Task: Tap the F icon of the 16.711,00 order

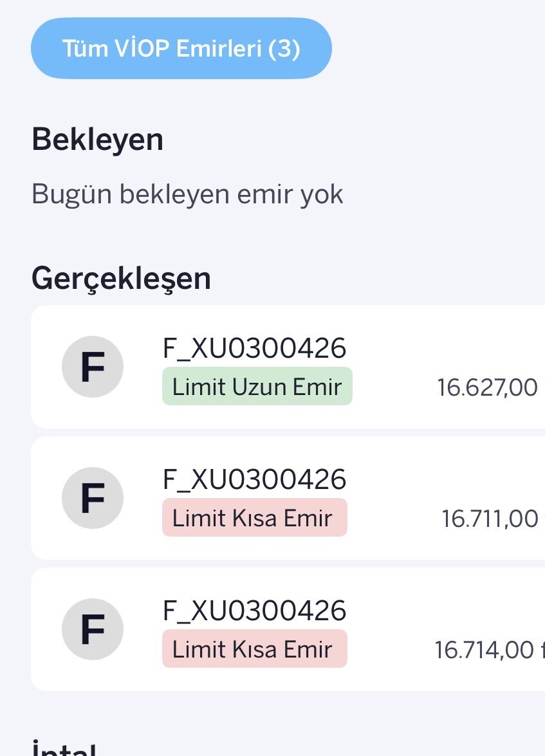Action: pos(93,498)
